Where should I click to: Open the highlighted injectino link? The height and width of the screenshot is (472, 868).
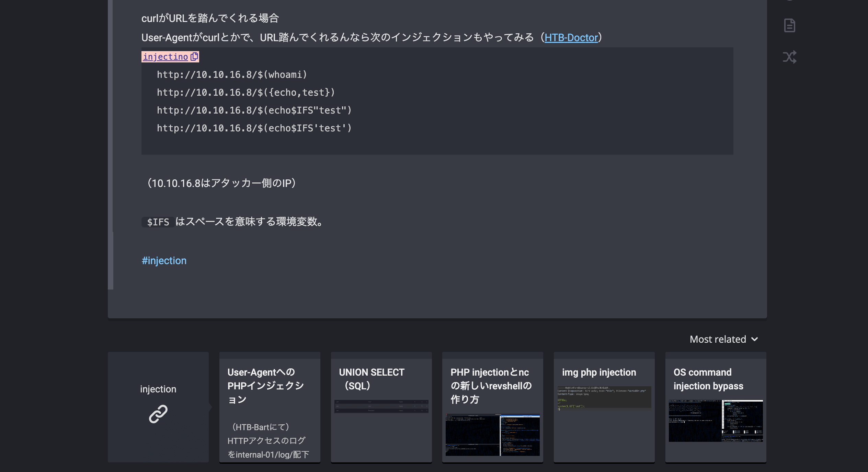tap(165, 57)
